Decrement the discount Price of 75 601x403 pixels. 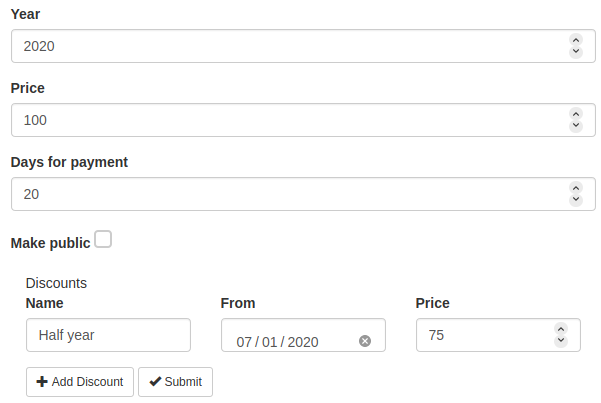[560, 341]
